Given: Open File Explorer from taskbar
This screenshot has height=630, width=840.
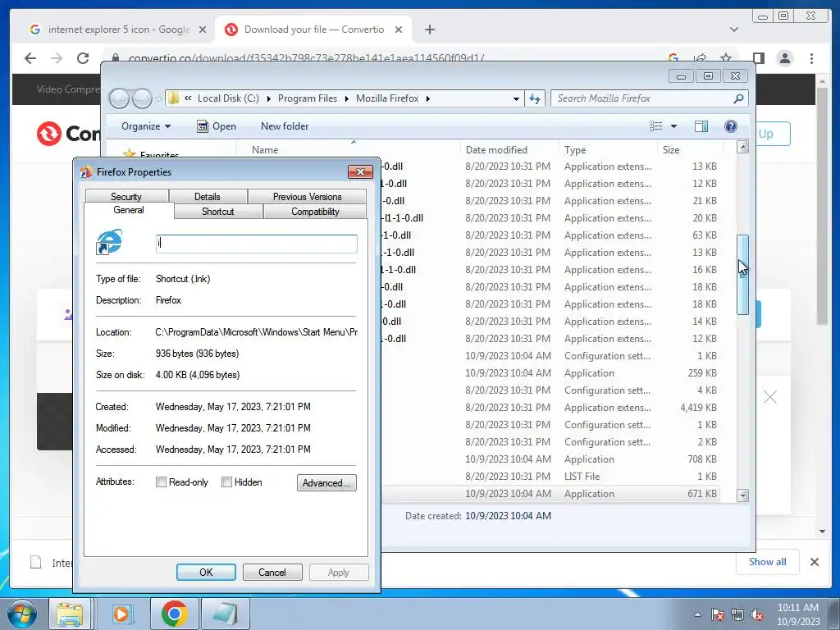Looking at the screenshot, I should click(71, 614).
